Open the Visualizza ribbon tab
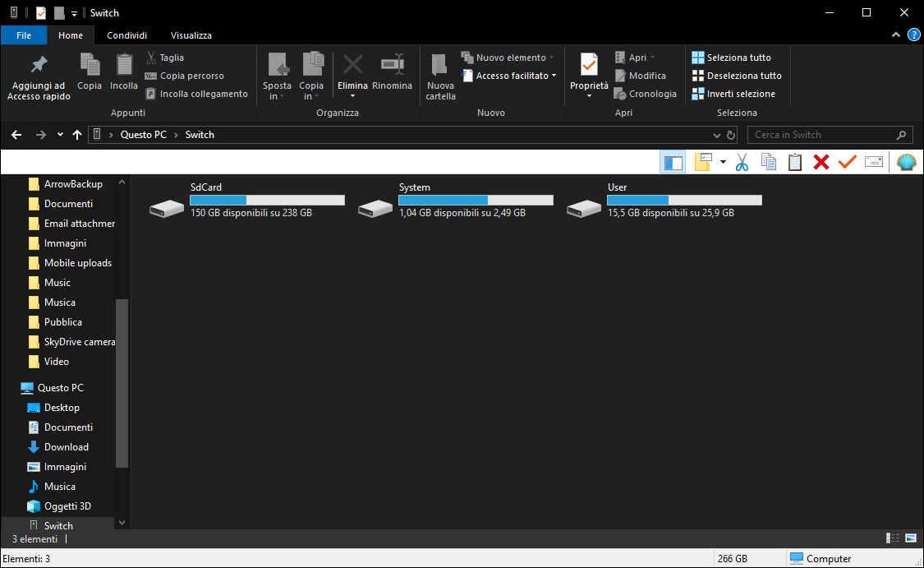 click(191, 35)
